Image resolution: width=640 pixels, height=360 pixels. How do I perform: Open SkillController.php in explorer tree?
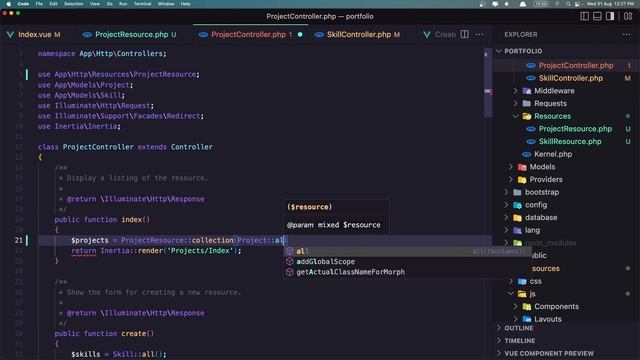pos(571,78)
